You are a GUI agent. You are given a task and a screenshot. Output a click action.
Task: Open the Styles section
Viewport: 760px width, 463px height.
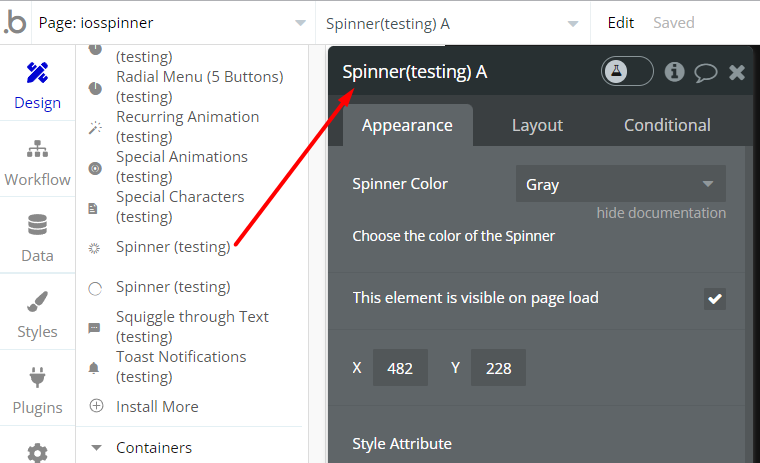(x=37, y=315)
